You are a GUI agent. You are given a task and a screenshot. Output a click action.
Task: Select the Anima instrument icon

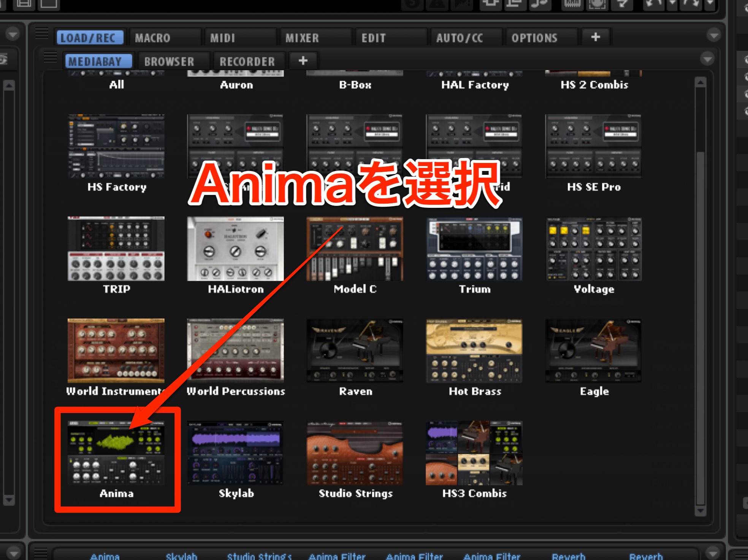116,452
